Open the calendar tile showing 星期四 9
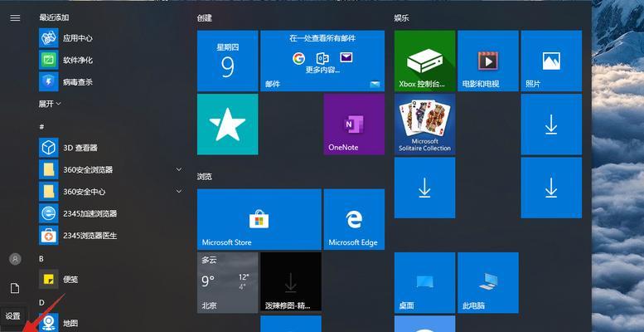The width and height of the screenshot is (644, 332). point(228,61)
